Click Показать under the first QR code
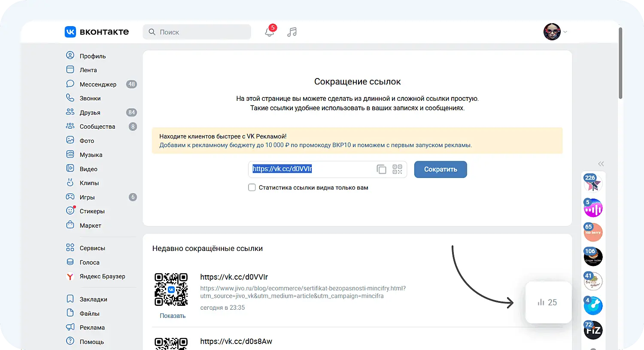The height and width of the screenshot is (350, 644). pos(173,316)
